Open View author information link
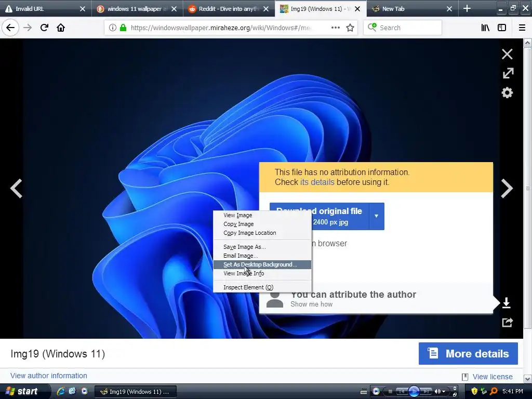532x399 pixels. click(x=48, y=376)
